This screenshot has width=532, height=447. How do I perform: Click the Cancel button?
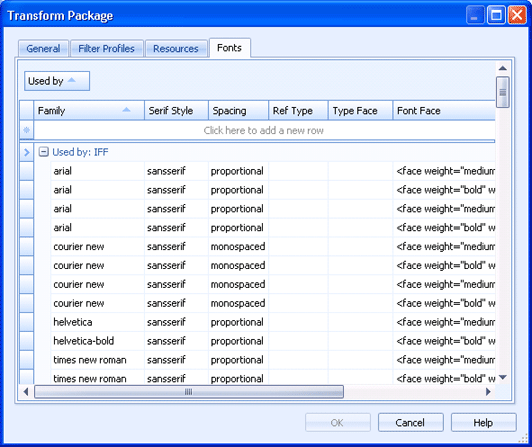tap(411, 423)
